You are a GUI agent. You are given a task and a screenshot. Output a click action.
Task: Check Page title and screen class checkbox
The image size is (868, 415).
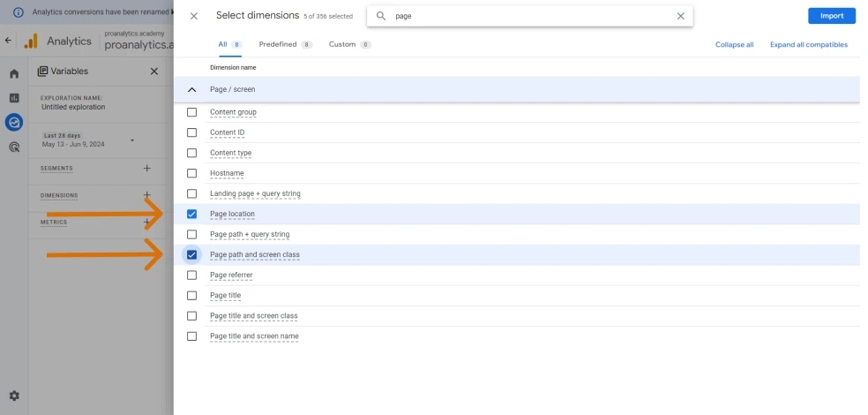(x=191, y=316)
